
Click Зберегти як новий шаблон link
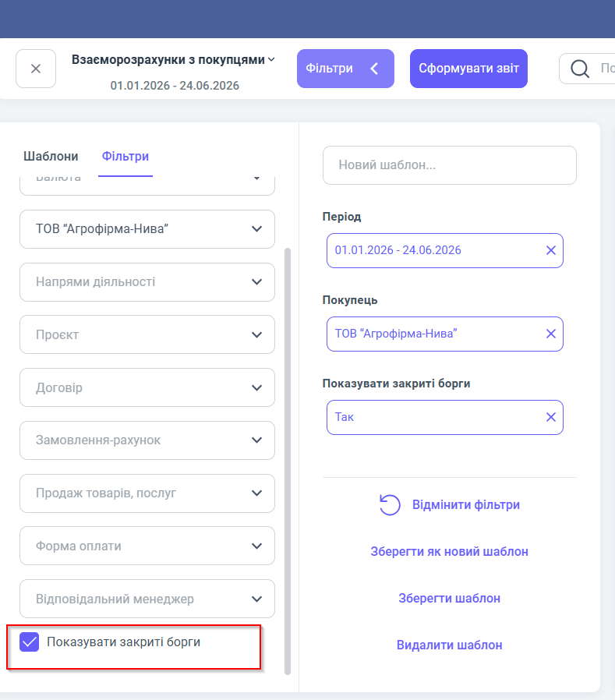pos(450,552)
